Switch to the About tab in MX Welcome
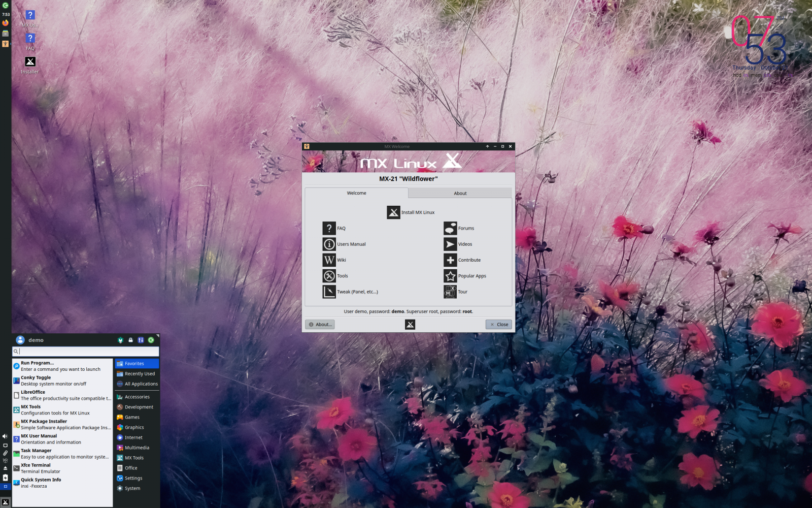 pos(459,193)
